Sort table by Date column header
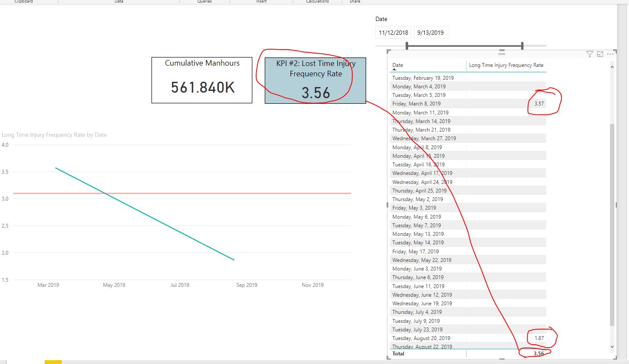Screen dimensions: 629x364 (398, 65)
